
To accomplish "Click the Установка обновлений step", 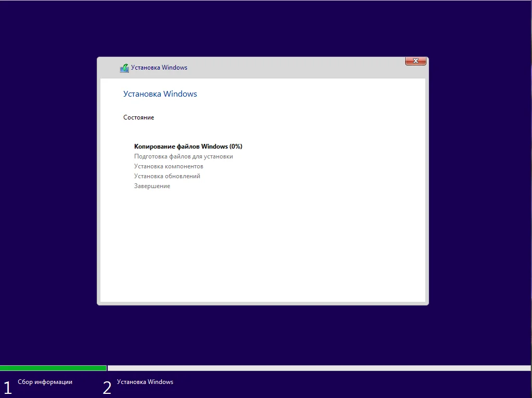I will 167,176.
